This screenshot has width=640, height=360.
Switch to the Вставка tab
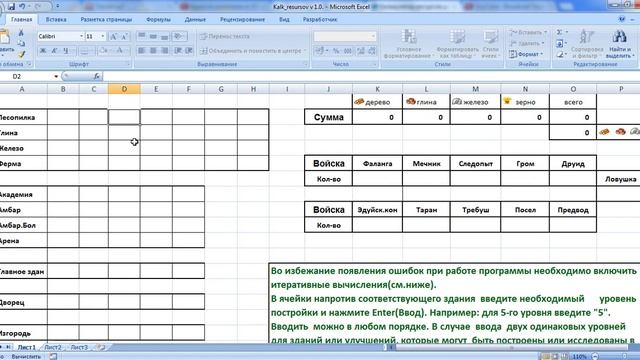tap(56, 19)
